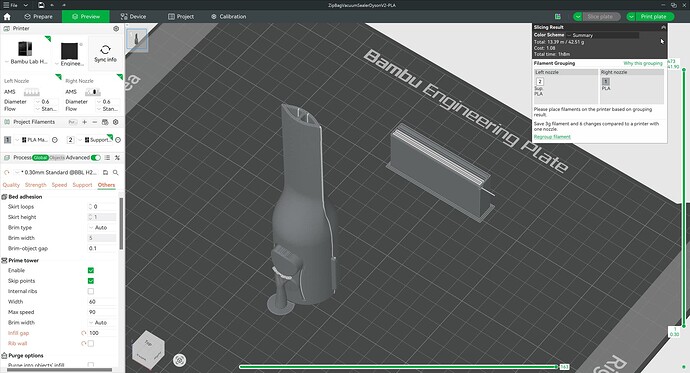Image resolution: width=690 pixels, height=373 pixels.
Task: Open the Support settings tab
Action: pyautogui.click(x=82, y=185)
